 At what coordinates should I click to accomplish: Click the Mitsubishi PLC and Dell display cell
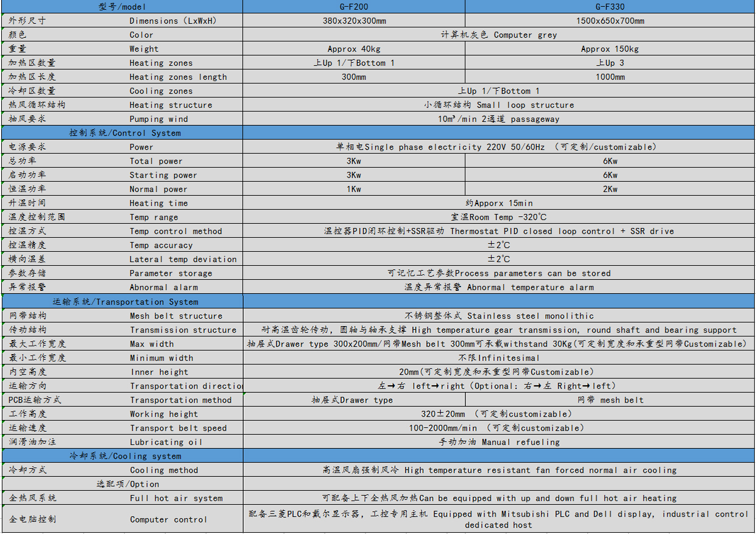498,519
